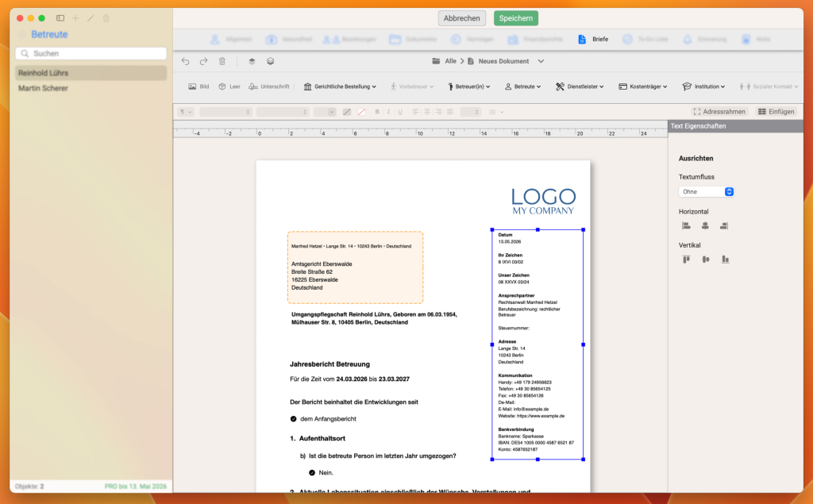Align horizontally left in Ausrichten
Screen dimensions: 813x504
click(x=686, y=225)
